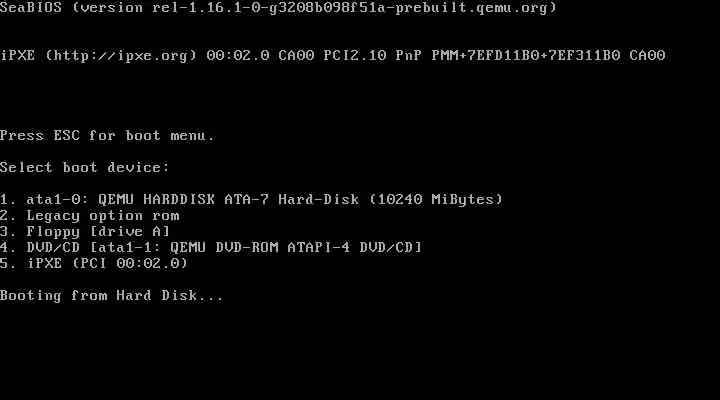This screenshot has height=400, width=720.
Task: Click the 'Booting from Hard Disk...' message
Action: (x=112, y=295)
